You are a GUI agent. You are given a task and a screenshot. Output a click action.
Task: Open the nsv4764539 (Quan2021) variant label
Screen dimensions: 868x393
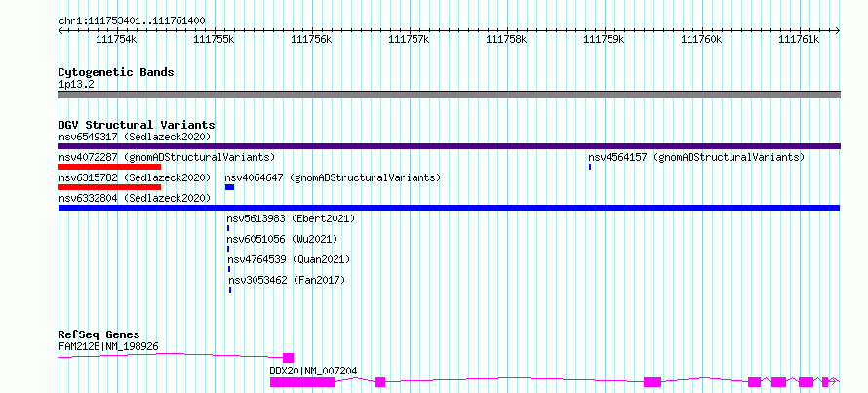(289, 259)
